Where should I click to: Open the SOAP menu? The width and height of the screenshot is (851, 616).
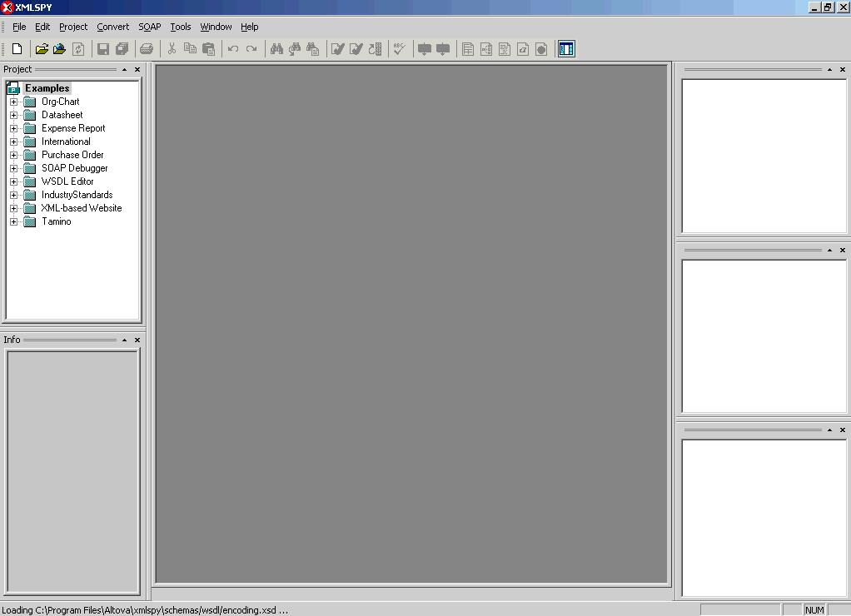(x=150, y=27)
